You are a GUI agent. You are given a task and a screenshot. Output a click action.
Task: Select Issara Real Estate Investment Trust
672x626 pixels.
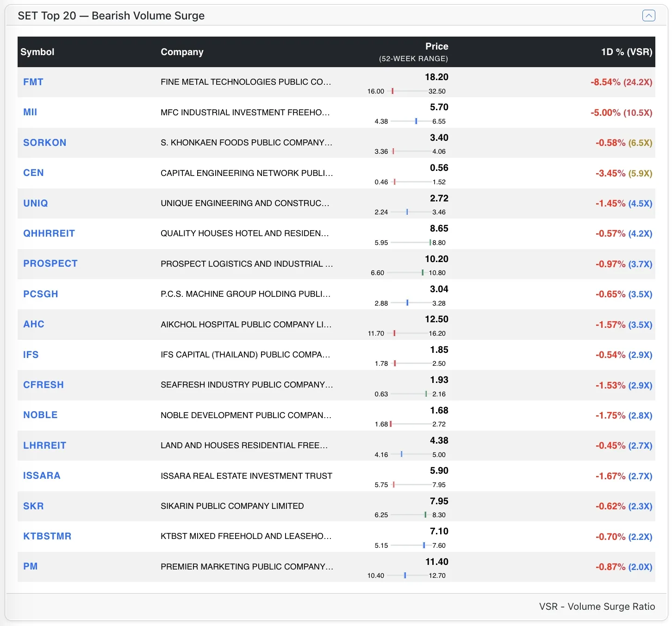pyautogui.click(x=246, y=476)
